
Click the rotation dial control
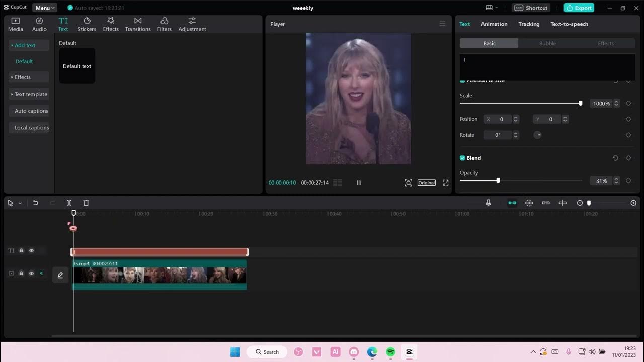click(537, 135)
